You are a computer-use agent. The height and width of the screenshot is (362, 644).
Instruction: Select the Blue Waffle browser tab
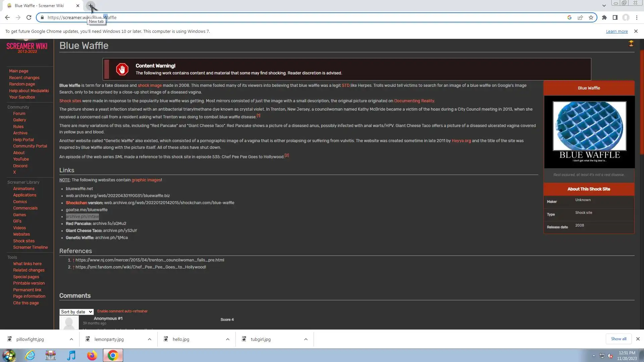pos(39,6)
